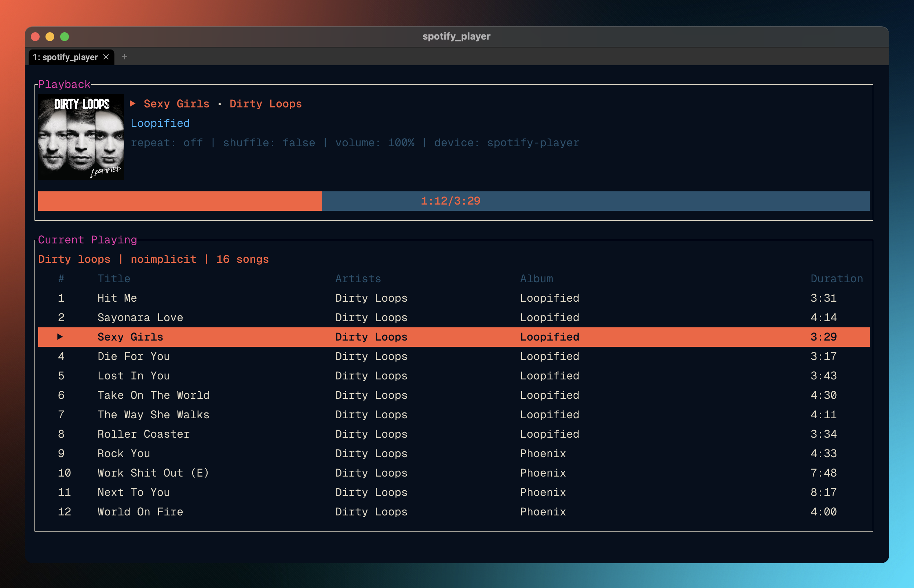The image size is (914, 588).
Task: Select the 1: spotify_player tab
Action: click(65, 57)
